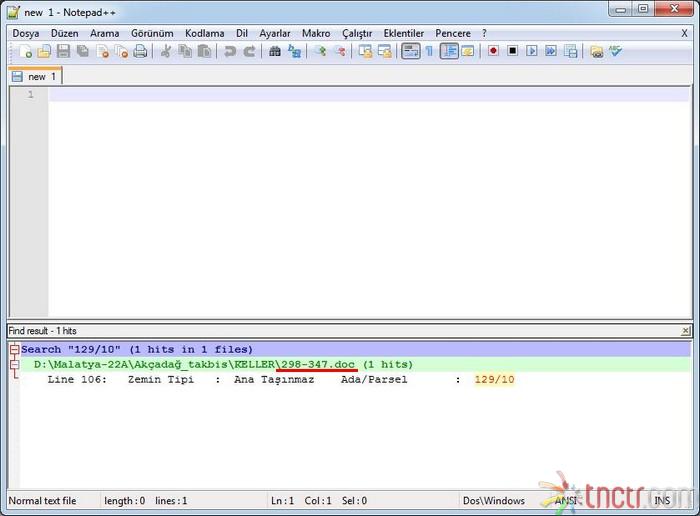
Task: Close document with menu bar X
Action: click(684, 33)
